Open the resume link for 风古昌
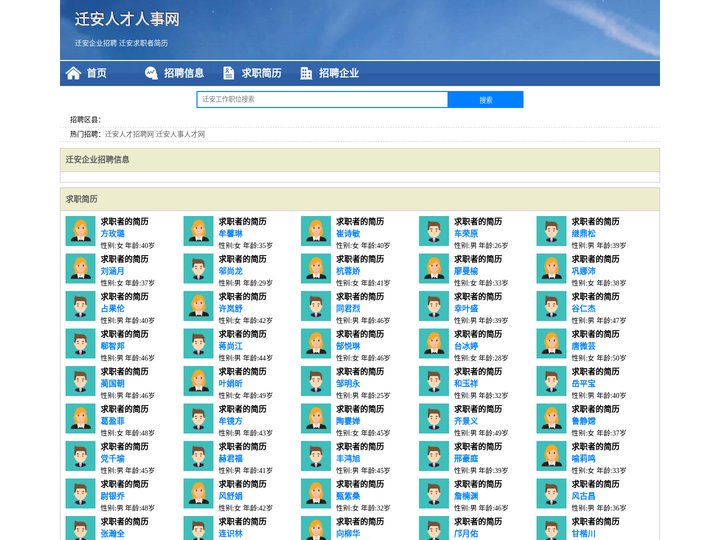This screenshot has height=540, width=720. 584,496
